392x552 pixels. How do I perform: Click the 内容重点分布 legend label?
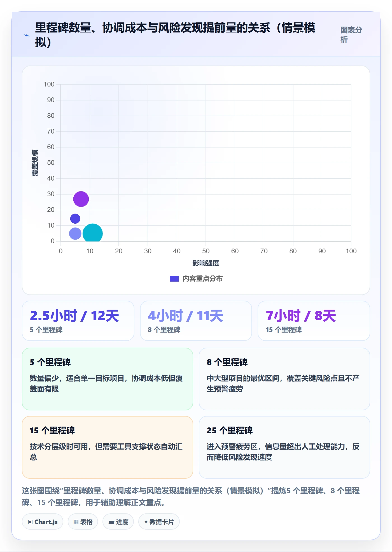click(202, 279)
